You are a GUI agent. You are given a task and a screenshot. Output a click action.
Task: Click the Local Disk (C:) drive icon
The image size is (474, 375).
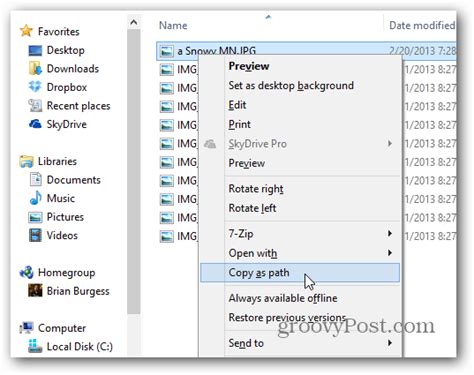tap(35, 346)
